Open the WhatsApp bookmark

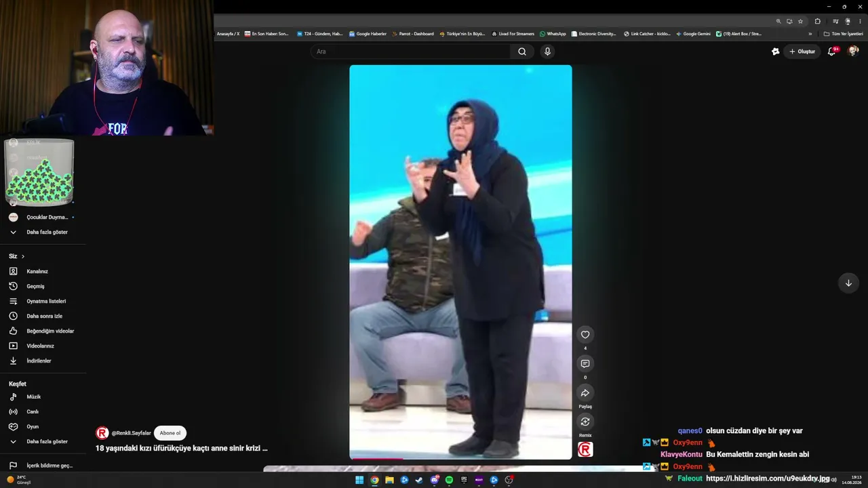pos(553,34)
